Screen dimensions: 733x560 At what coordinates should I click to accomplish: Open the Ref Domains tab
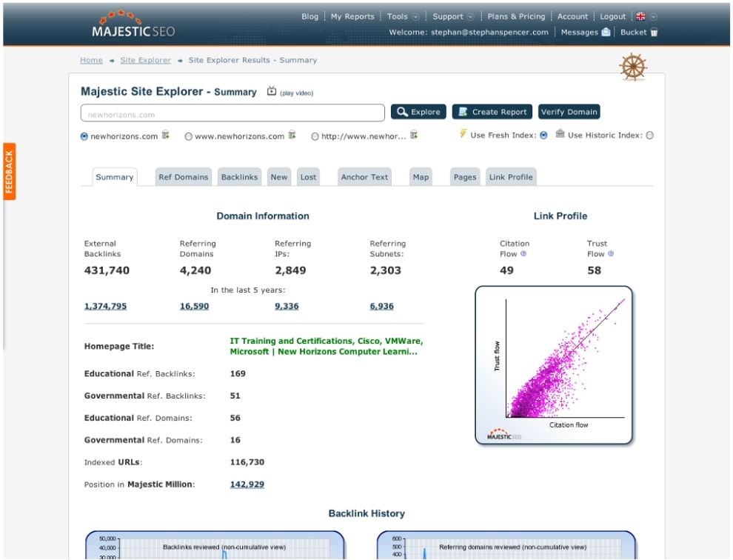(184, 177)
